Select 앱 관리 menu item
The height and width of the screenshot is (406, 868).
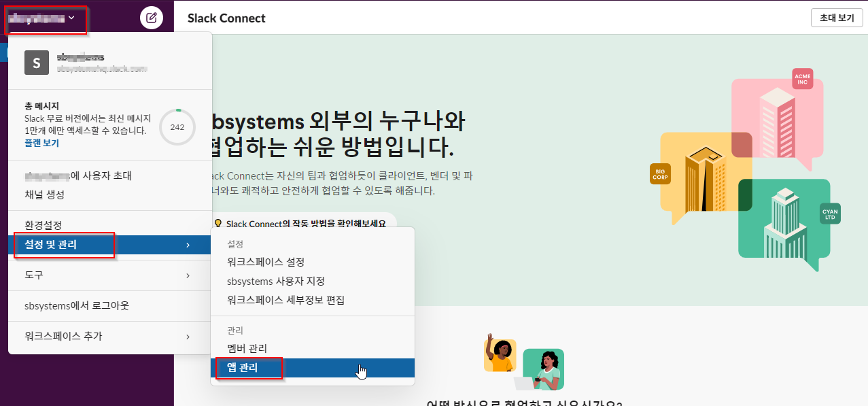click(x=313, y=368)
